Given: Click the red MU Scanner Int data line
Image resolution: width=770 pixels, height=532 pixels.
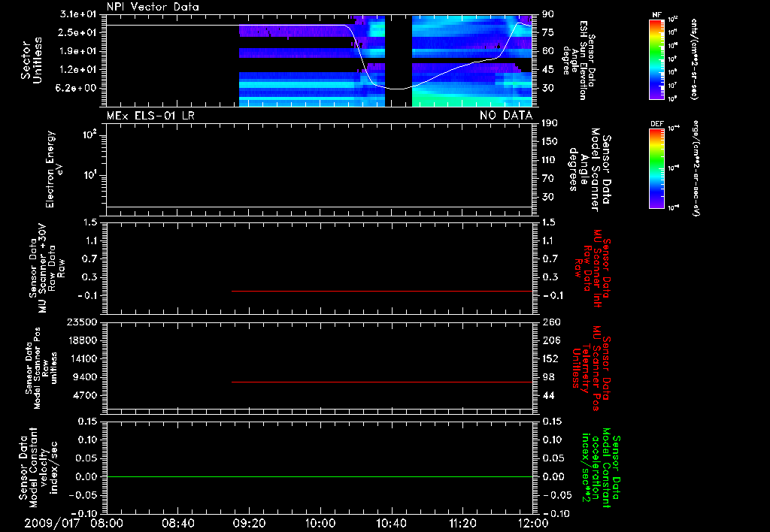Looking at the screenshot, I should tap(382, 291).
